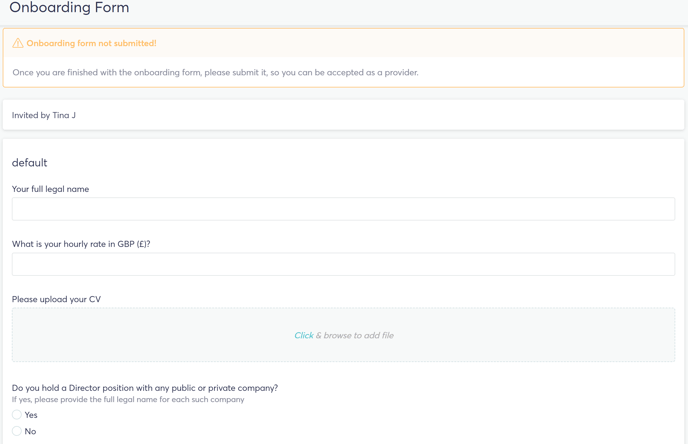This screenshot has width=688, height=444.
Task: Click the blue 'Click' upload link
Action: coord(304,335)
